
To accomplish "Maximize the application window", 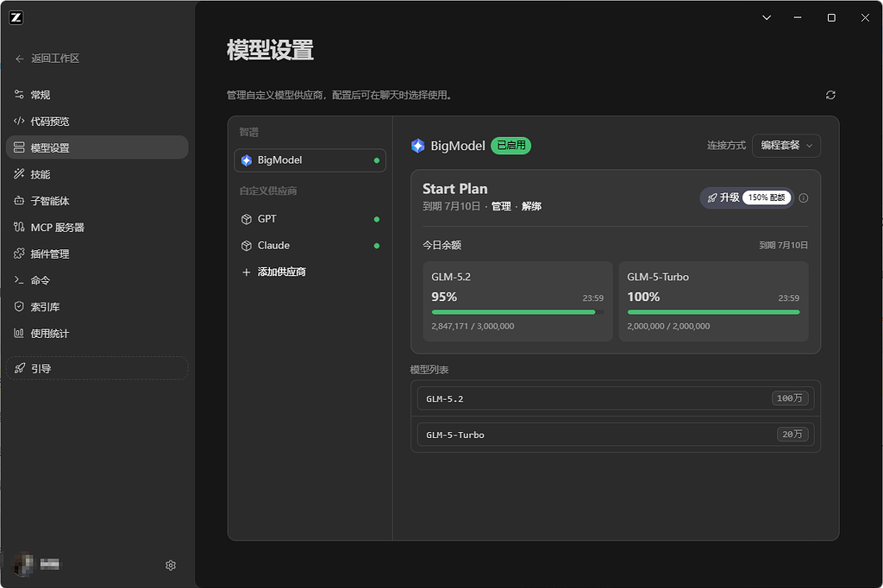I will pyautogui.click(x=831, y=17).
